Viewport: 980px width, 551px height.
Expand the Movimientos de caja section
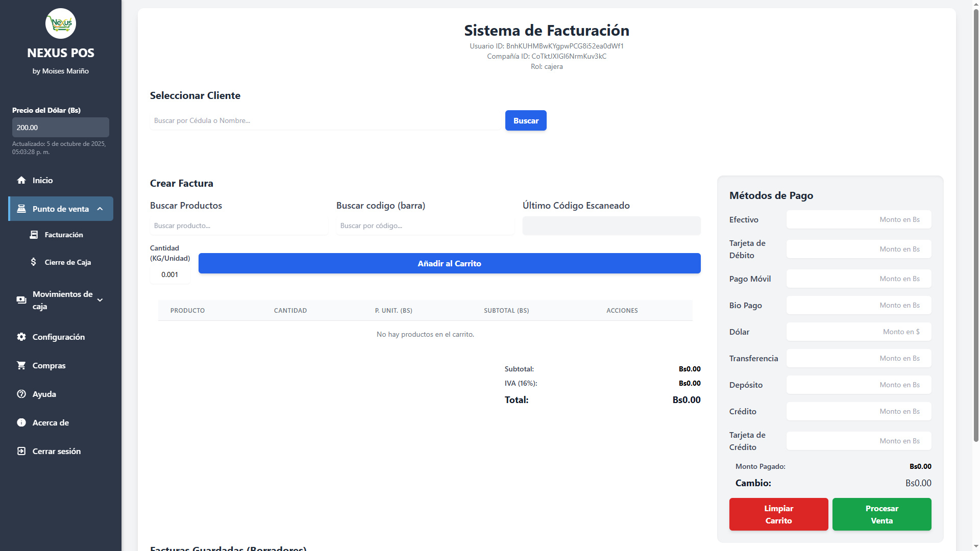click(x=100, y=300)
